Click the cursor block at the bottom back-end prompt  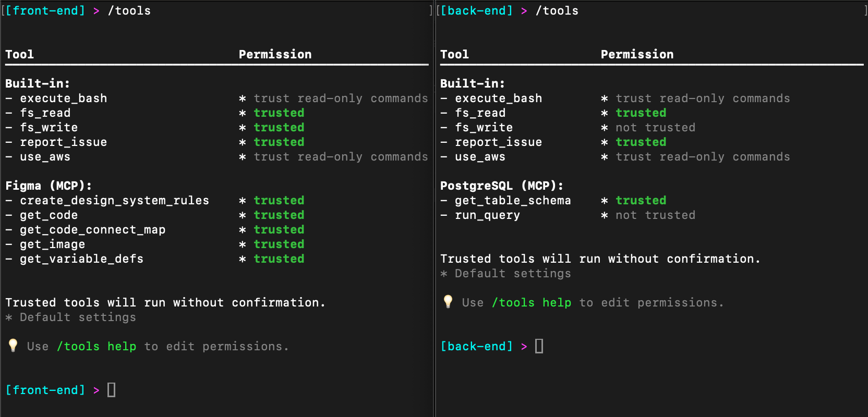[x=539, y=346]
